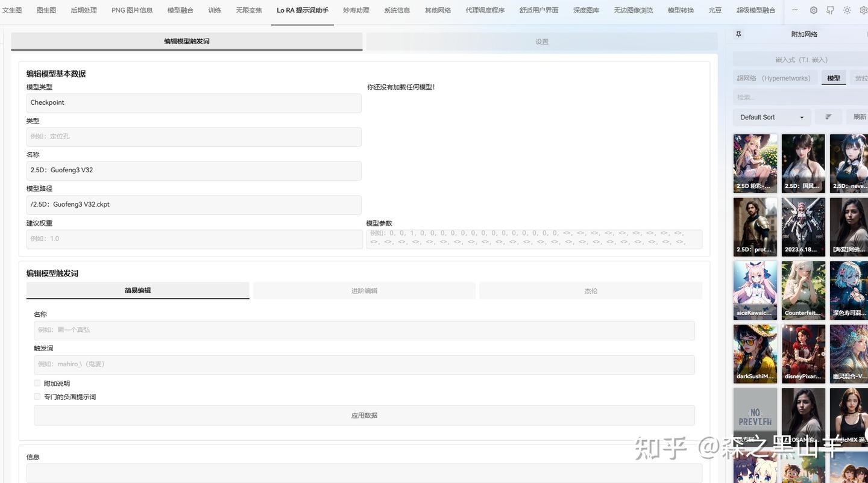Open the 模型类型 Checkpoint dropdown
Screen dimensions: 868x483
pos(193,103)
